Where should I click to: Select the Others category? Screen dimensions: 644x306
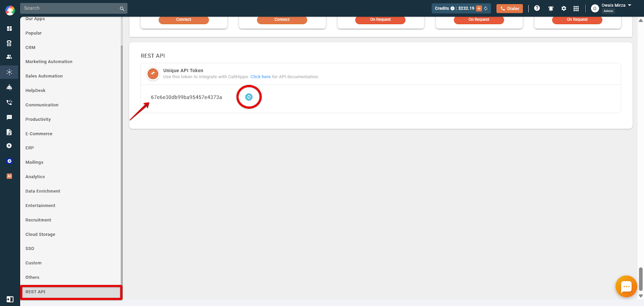(x=32, y=277)
